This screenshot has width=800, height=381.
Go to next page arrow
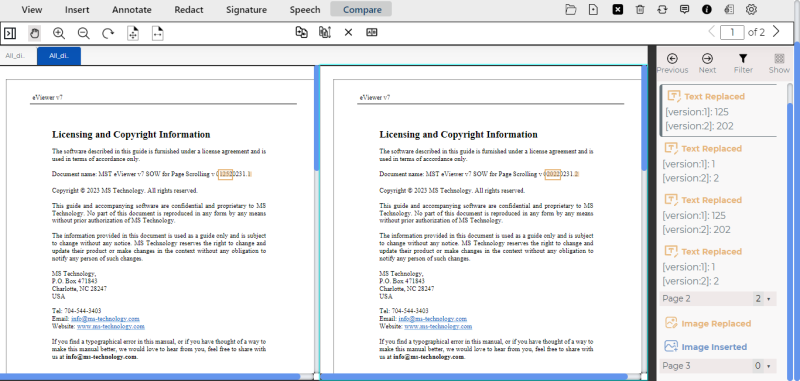pos(776,32)
